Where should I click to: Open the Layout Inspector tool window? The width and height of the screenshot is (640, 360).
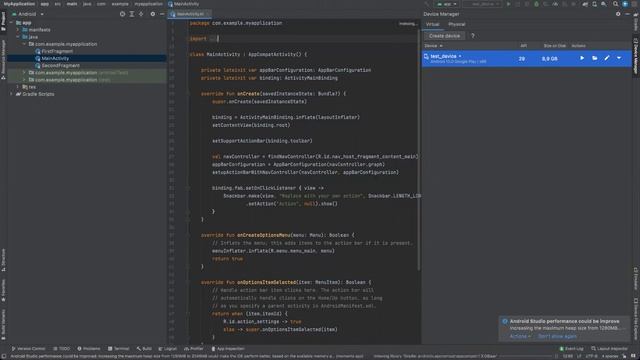[609, 349]
